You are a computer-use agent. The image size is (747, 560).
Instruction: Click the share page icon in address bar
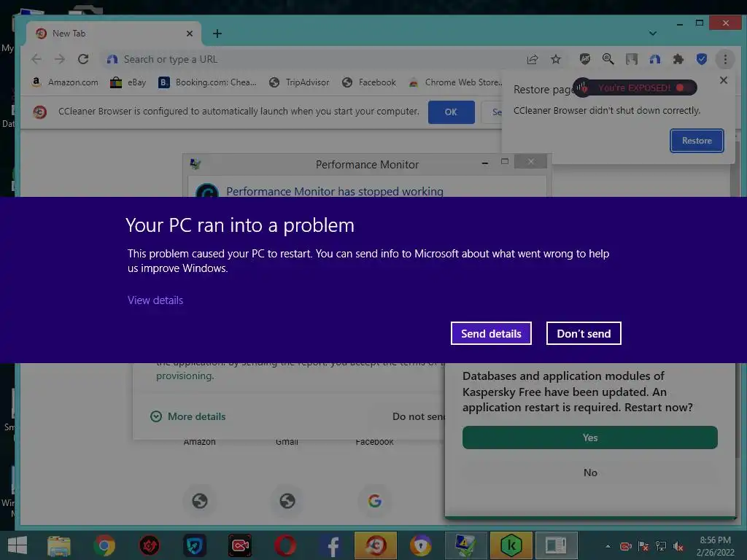(532, 59)
